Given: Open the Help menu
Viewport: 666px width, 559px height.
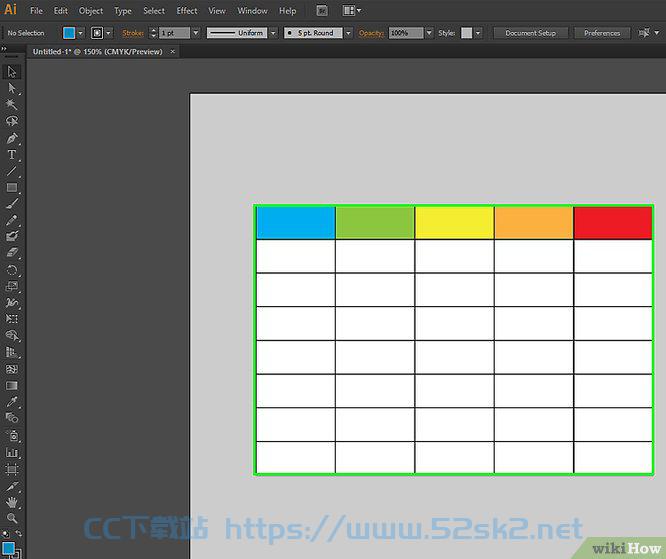Looking at the screenshot, I should [288, 11].
